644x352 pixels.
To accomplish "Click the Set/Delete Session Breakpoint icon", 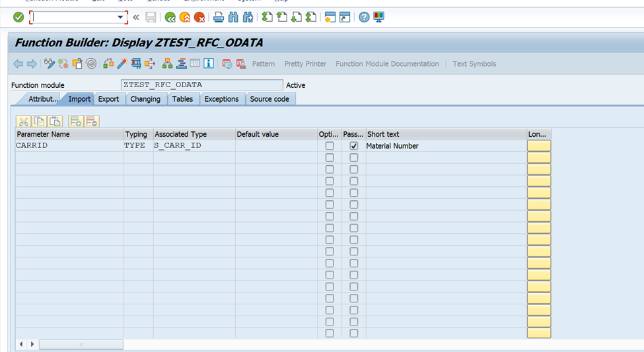I will tap(227, 63).
